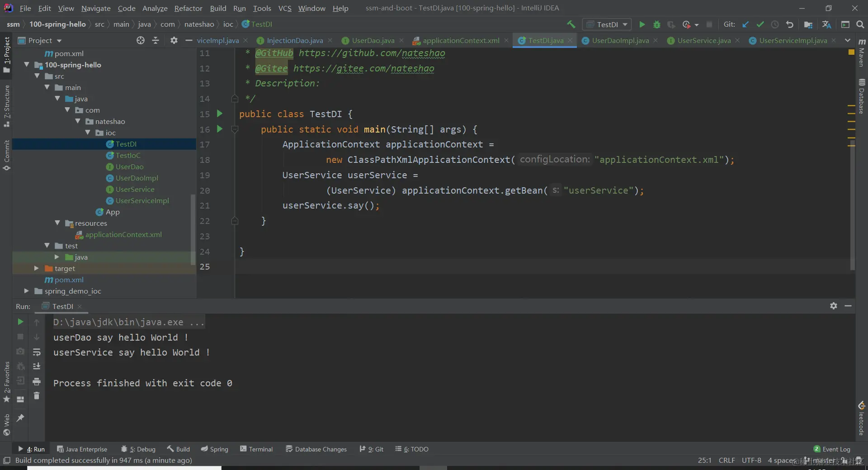The image size is (868, 470).
Task: Open the Spring tool window
Action: pos(214,449)
